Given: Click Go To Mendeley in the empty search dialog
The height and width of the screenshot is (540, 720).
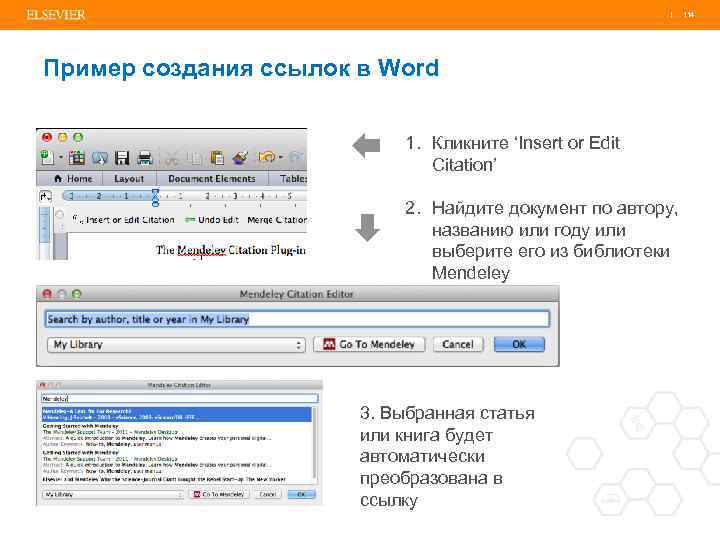Looking at the screenshot, I should [369, 344].
